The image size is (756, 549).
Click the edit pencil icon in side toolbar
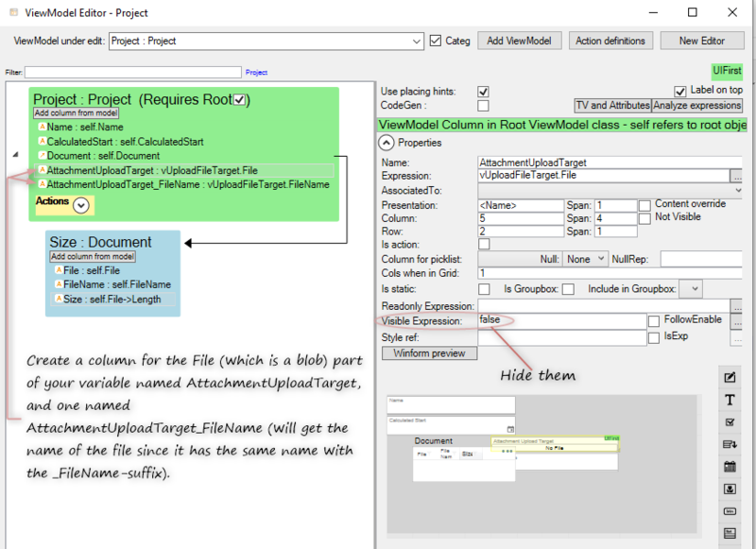730,378
